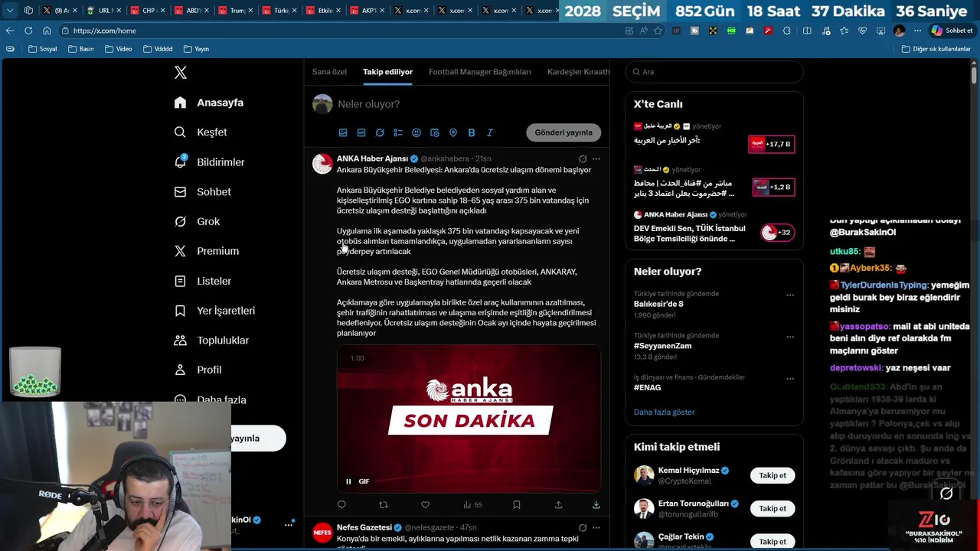Add media image to the new post
The width and height of the screenshot is (980, 551).
(x=343, y=132)
